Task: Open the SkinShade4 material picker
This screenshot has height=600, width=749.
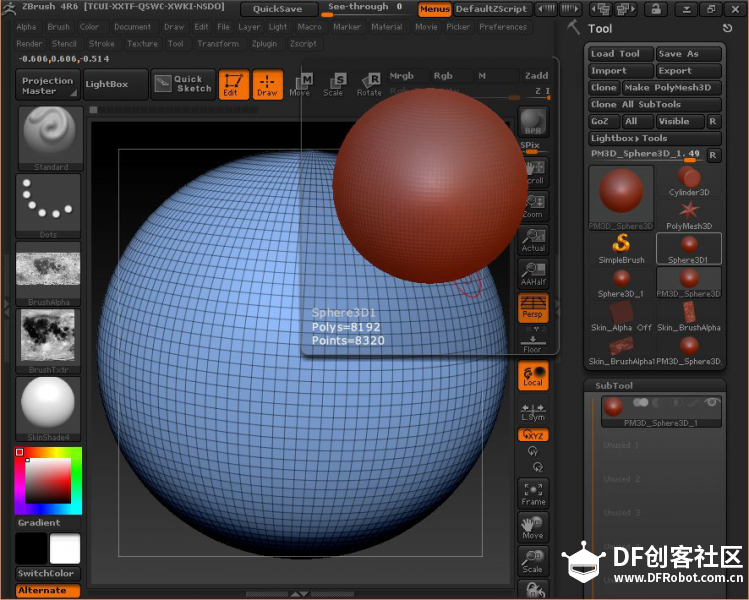Action: pos(48,409)
